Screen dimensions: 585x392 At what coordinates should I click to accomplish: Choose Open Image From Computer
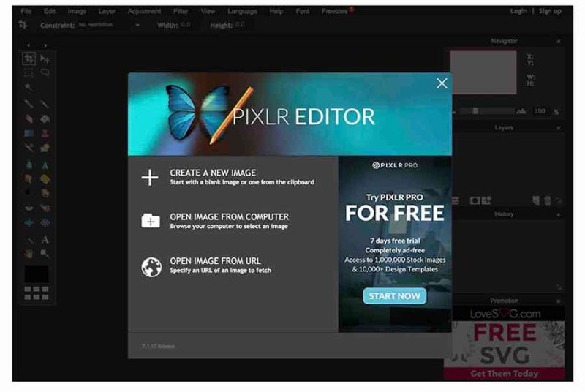[215, 221]
